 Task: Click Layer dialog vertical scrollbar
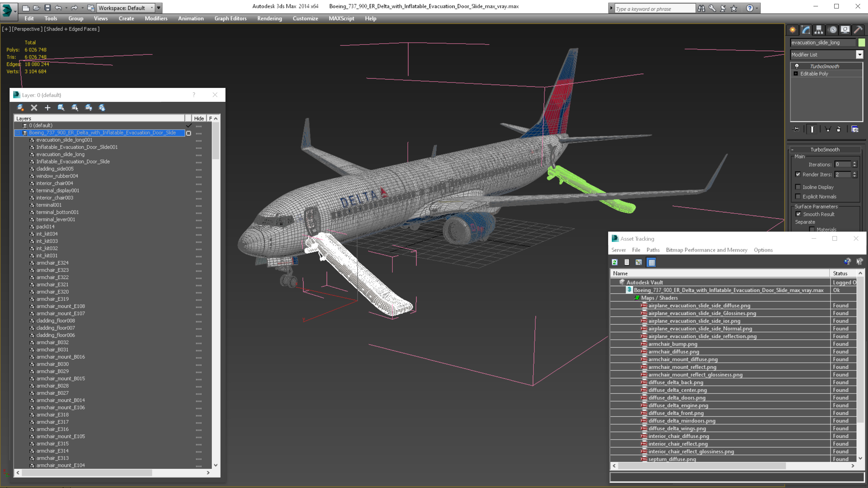pos(216,292)
